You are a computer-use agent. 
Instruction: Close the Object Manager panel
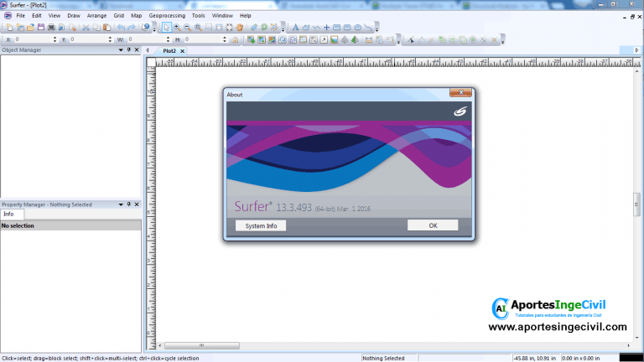click(x=137, y=49)
